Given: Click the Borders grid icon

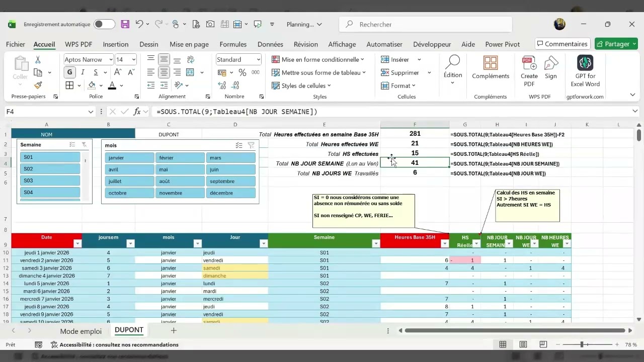Looking at the screenshot, I should click(70, 85).
